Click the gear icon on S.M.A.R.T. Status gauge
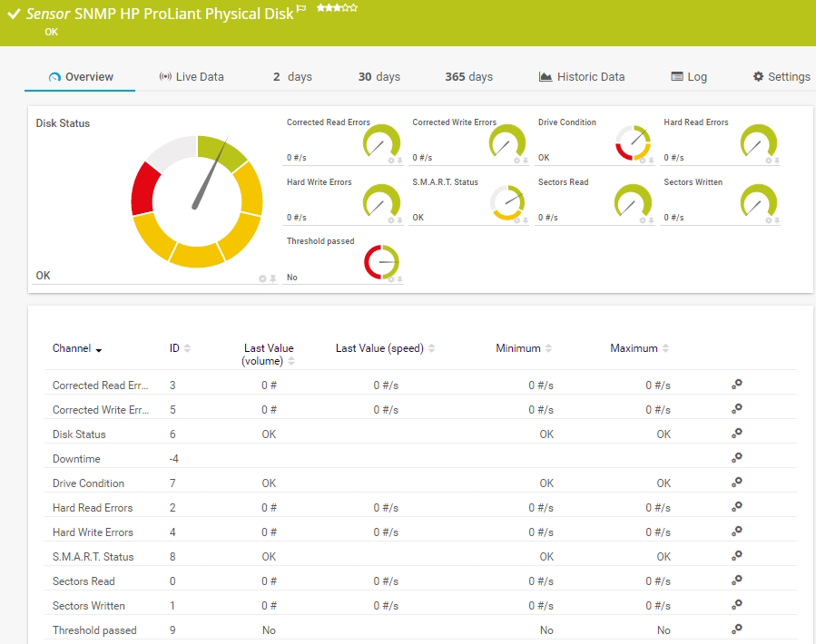816x644 pixels. point(516,220)
